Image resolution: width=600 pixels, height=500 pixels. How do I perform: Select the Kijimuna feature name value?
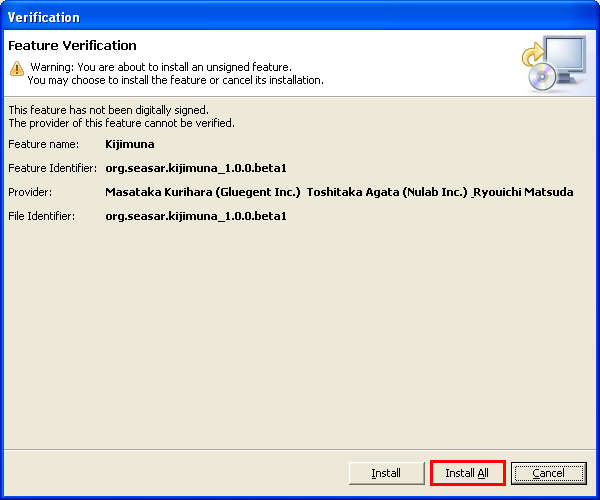tap(132, 144)
